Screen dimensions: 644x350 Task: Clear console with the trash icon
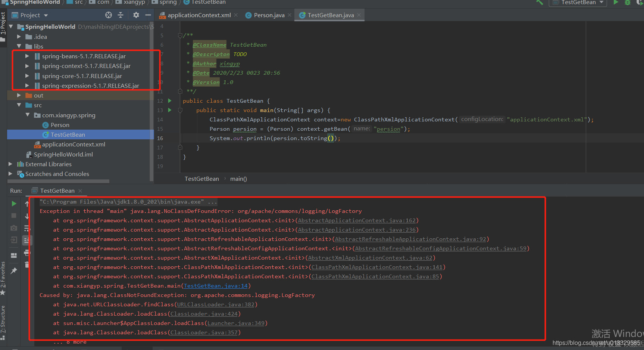point(27,264)
